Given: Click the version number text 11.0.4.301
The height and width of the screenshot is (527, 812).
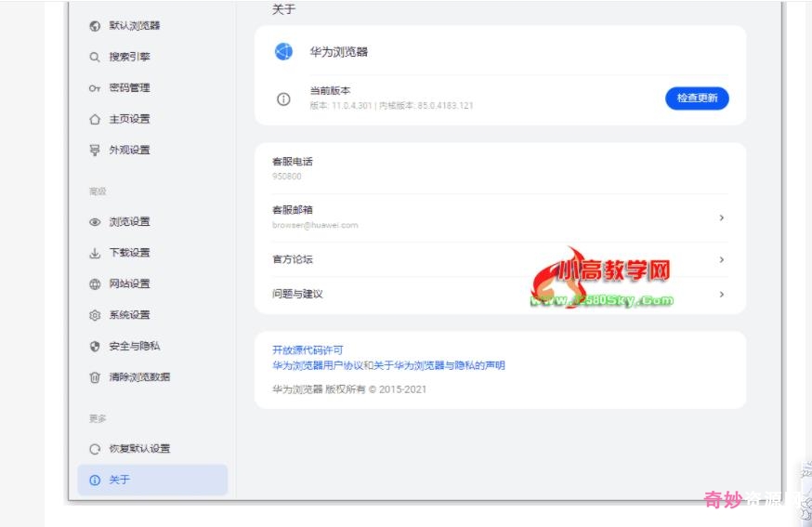Looking at the screenshot, I should point(351,106).
